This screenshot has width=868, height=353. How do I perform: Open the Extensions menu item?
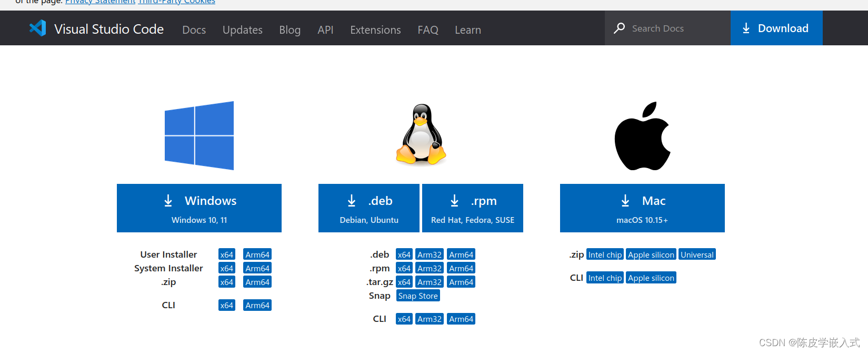point(375,30)
